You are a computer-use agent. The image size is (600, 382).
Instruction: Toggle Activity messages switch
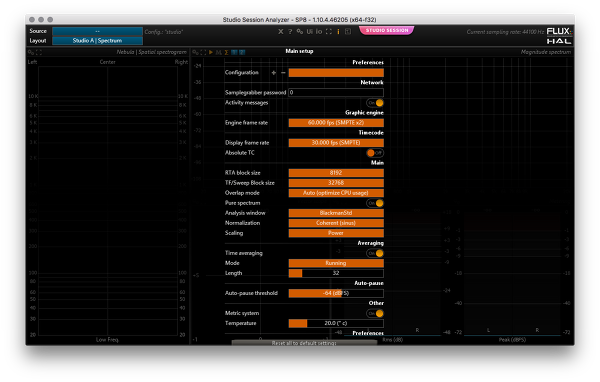375,103
